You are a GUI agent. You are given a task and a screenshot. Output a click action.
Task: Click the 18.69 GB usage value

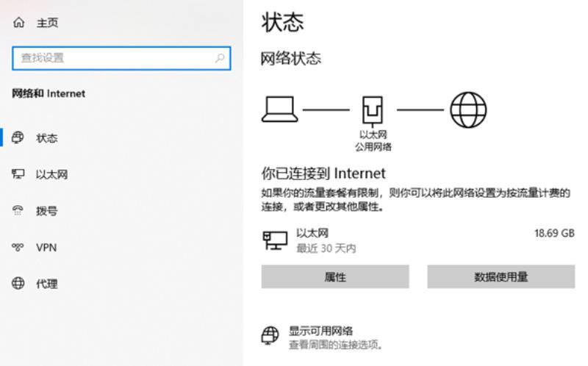pyautogui.click(x=554, y=233)
